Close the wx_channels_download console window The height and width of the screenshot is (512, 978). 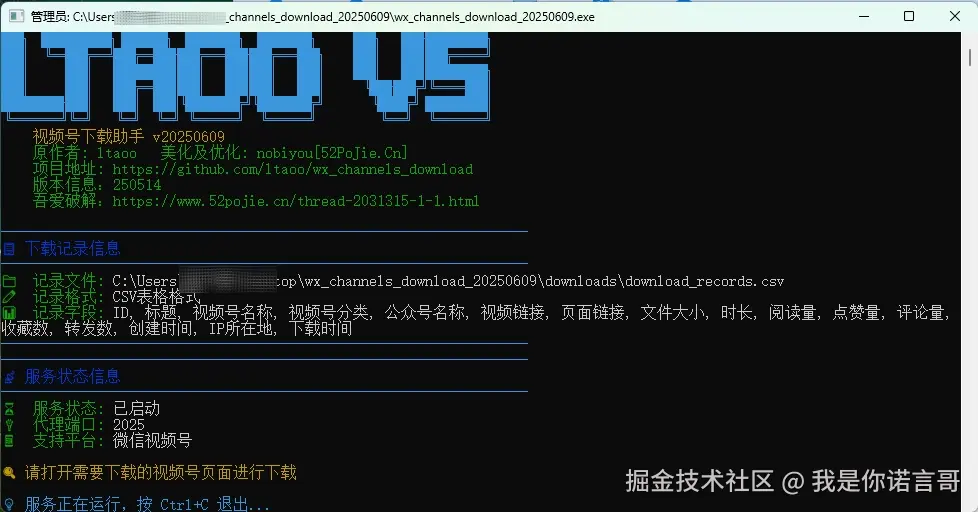click(x=955, y=16)
